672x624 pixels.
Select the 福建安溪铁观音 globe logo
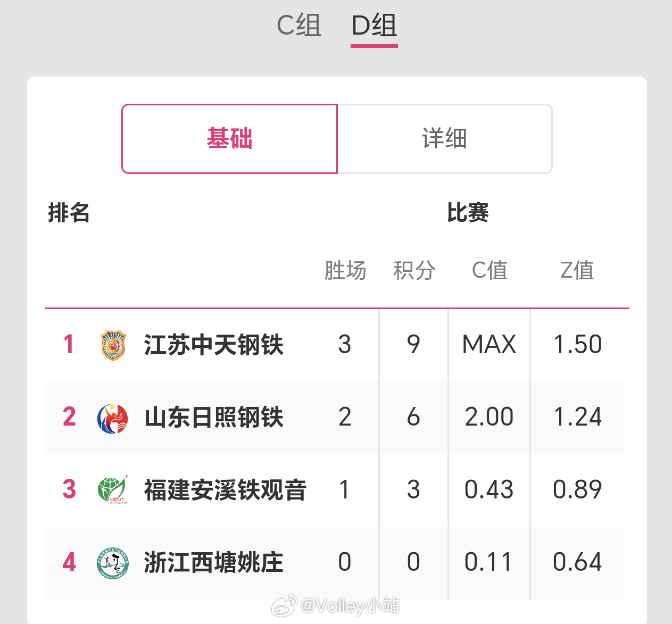112,490
